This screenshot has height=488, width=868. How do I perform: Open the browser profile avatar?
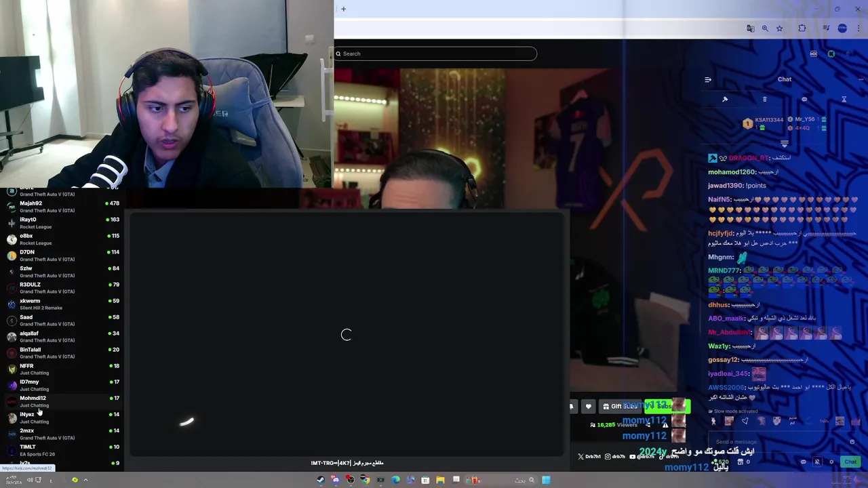pyautogui.click(x=842, y=28)
